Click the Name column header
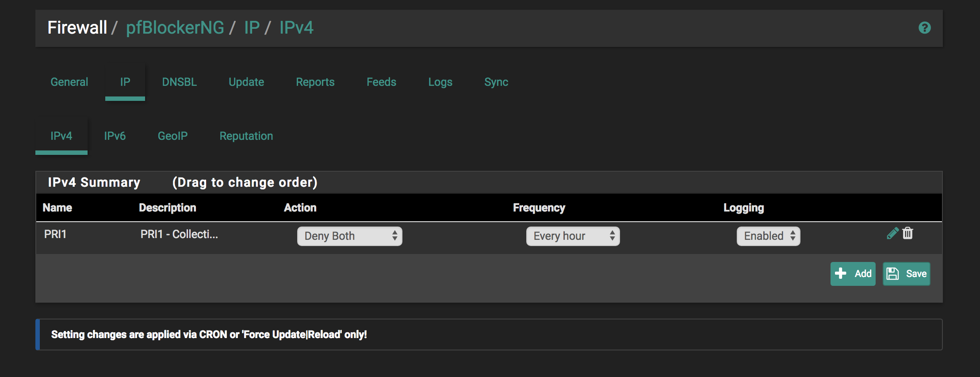980x377 pixels. pyautogui.click(x=57, y=208)
